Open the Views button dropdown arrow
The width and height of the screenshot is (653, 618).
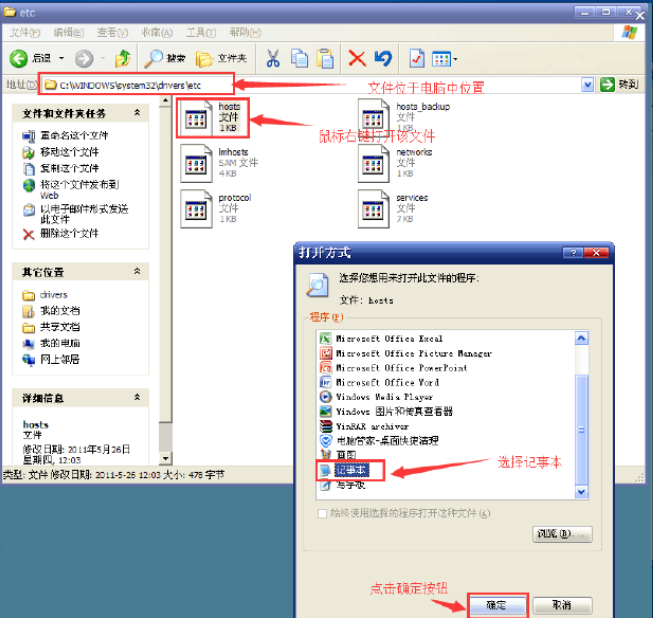pos(455,59)
